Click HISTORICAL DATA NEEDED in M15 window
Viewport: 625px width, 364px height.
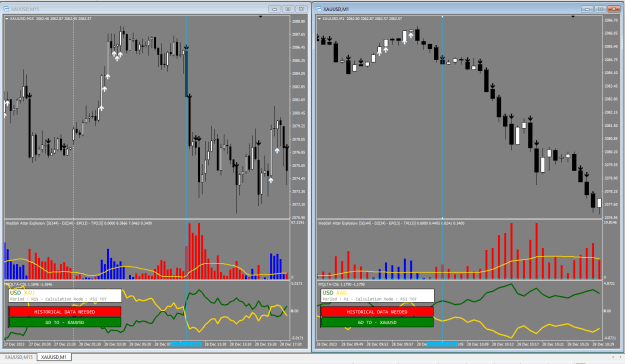point(65,312)
